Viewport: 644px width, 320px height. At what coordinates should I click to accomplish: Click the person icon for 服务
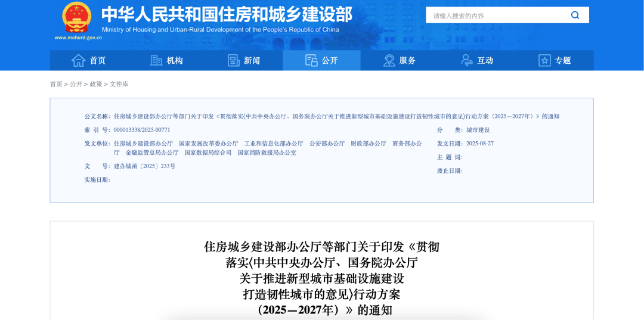coord(389,60)
